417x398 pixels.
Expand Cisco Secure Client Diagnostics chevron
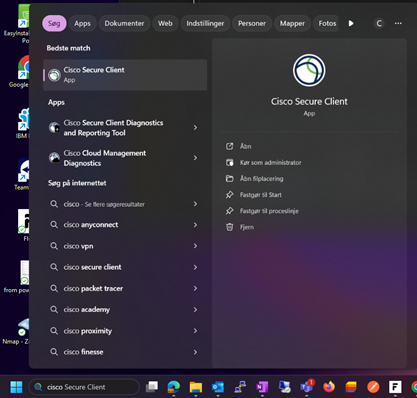point(195,128)
